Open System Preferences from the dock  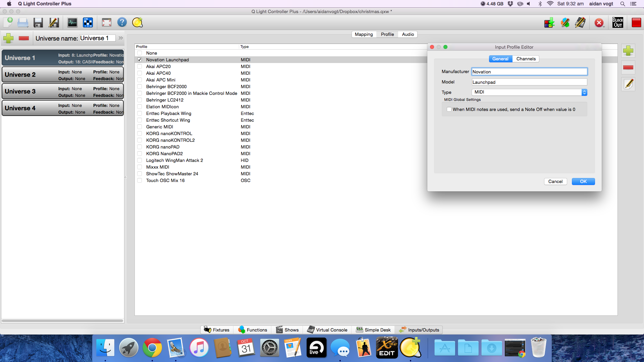point(269,348)
